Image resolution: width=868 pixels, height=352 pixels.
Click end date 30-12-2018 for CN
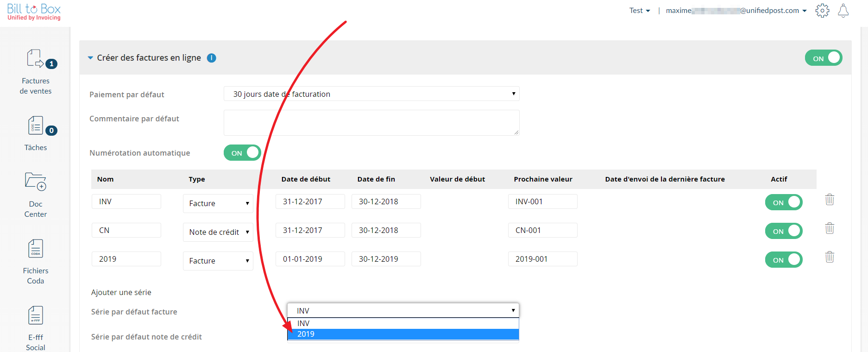coord(386,230)
